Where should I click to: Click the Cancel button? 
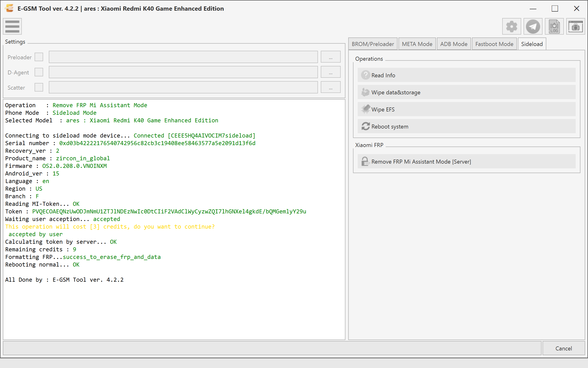tap(563, 348)
